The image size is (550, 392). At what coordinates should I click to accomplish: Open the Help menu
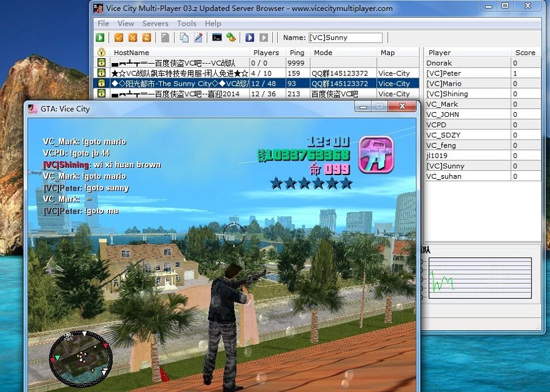pyautogui.click(x=213, y=23)
